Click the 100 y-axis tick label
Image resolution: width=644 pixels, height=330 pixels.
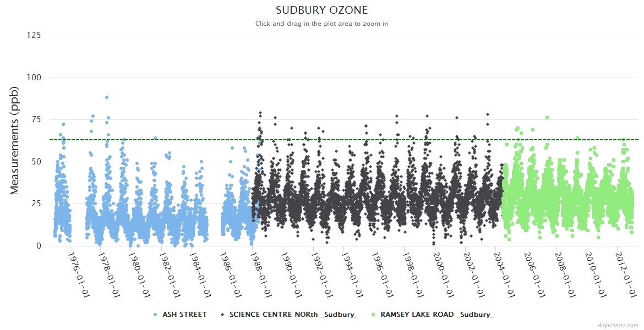point(34,78)
